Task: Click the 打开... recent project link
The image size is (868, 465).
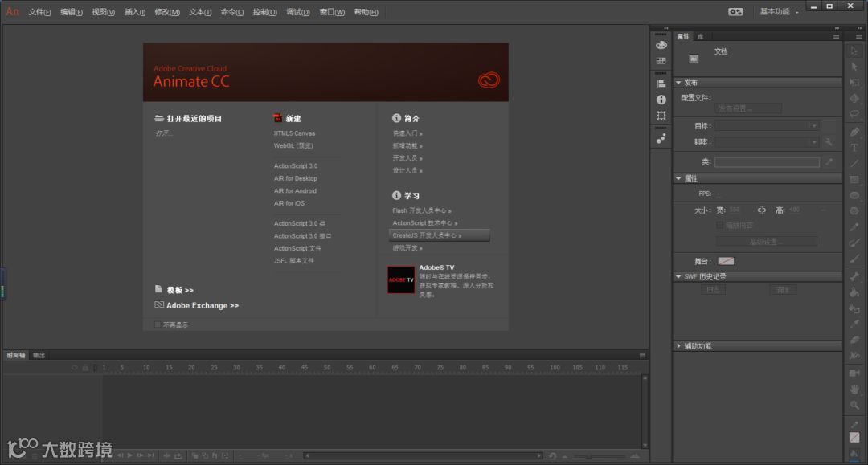Action: pos(164,133)
